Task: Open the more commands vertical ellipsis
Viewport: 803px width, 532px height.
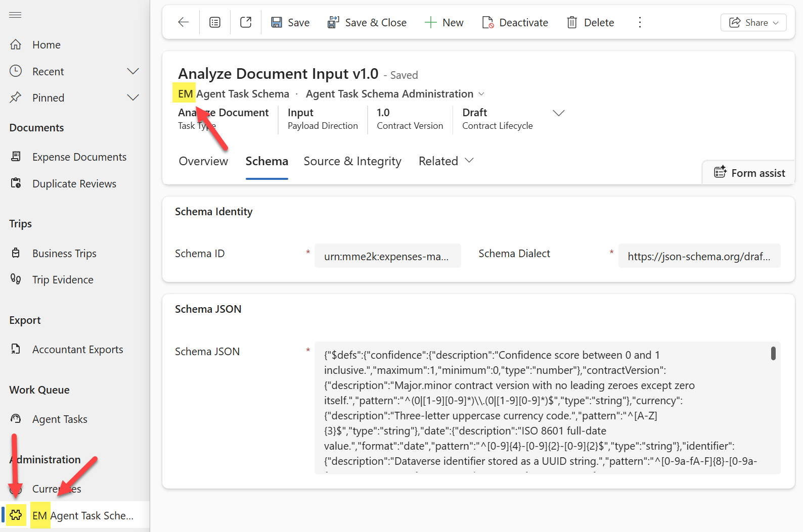Action: pos(640,22)
